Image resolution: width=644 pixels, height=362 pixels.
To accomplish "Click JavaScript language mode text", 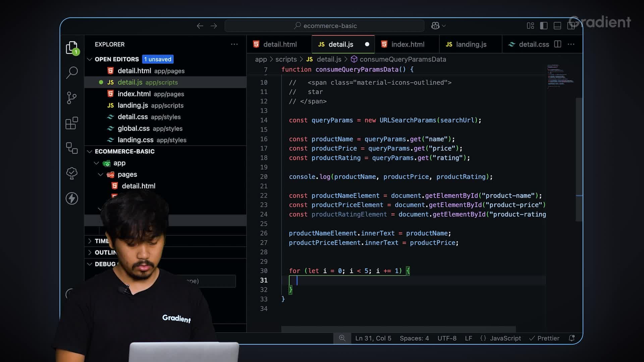I will 505,338.
